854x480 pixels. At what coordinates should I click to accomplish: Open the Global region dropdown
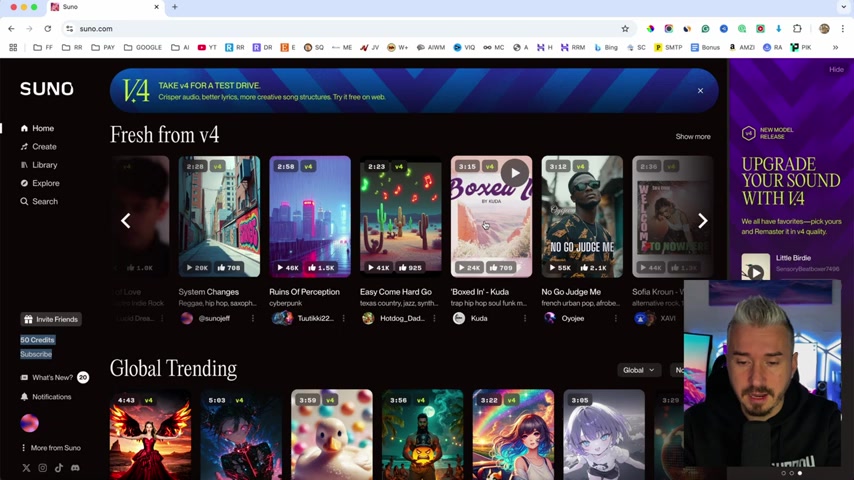coord(638,370)
